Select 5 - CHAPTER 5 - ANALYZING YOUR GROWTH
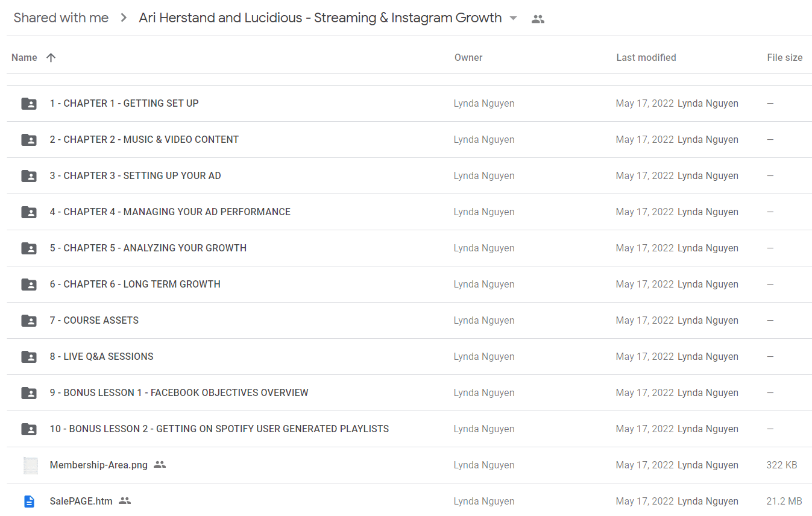Screen dimensions: 812x516 (148, 248)
